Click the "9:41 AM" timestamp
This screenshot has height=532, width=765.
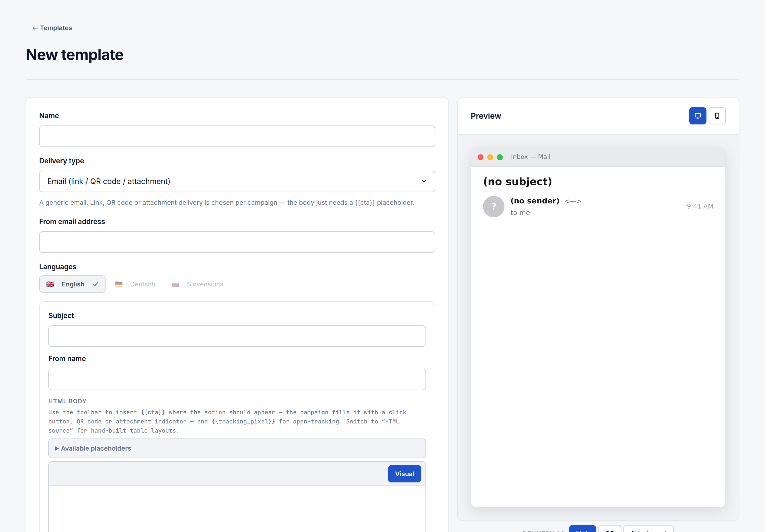[x=700, y=206]
